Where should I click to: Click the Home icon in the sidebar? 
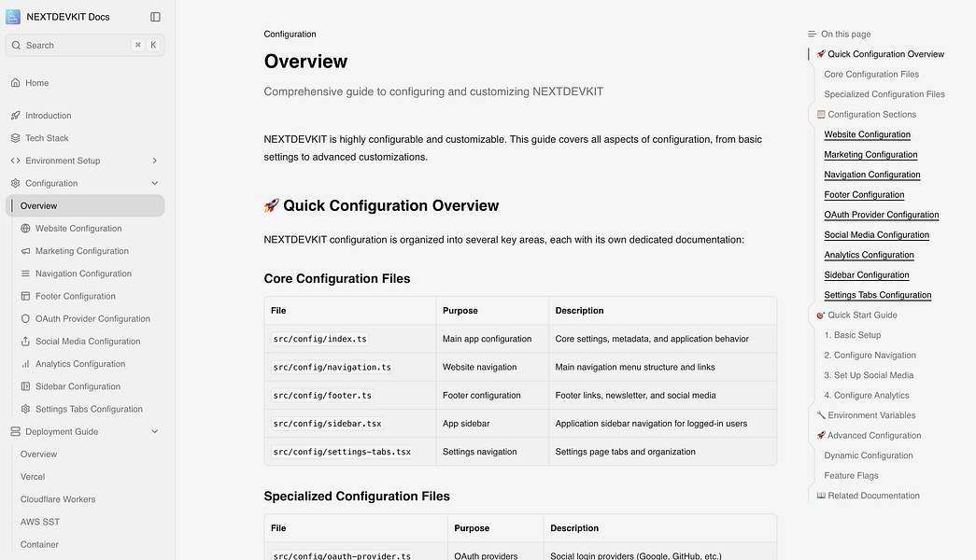16,82
